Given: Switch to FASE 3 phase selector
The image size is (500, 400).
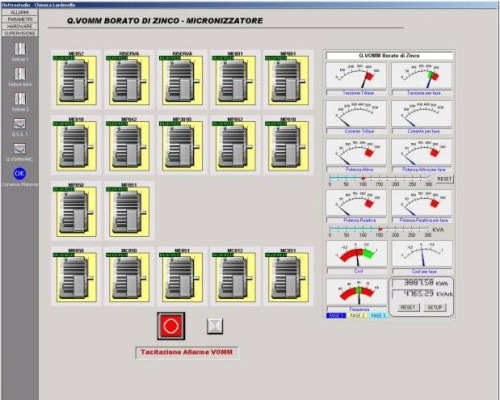Looking at the screenshot, I should click(x=378, y=315).
